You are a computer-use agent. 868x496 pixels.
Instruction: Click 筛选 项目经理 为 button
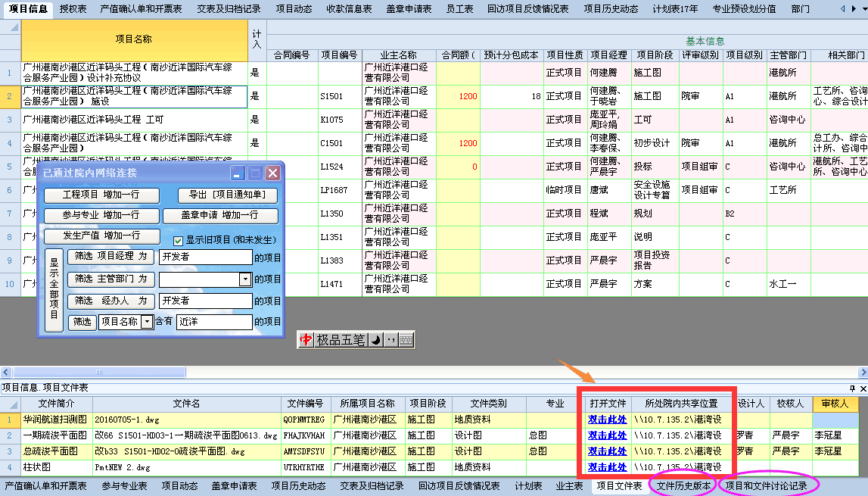[110, 256]
